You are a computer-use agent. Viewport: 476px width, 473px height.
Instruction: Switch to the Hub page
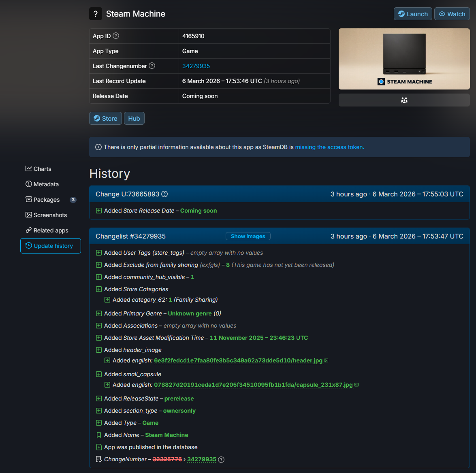[134, 118]
